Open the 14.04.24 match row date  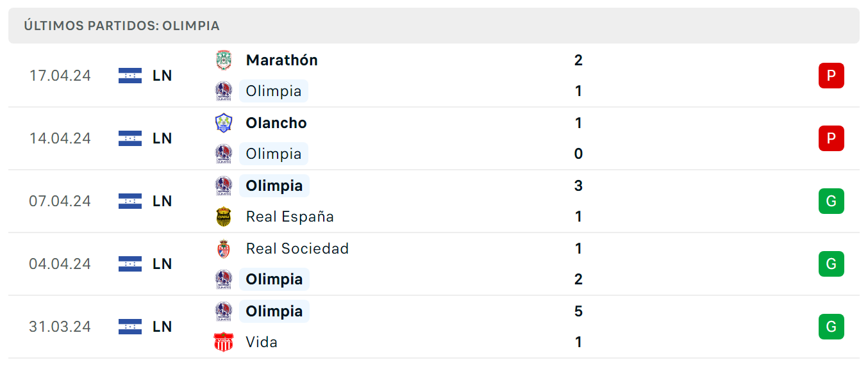coord(60,138)
